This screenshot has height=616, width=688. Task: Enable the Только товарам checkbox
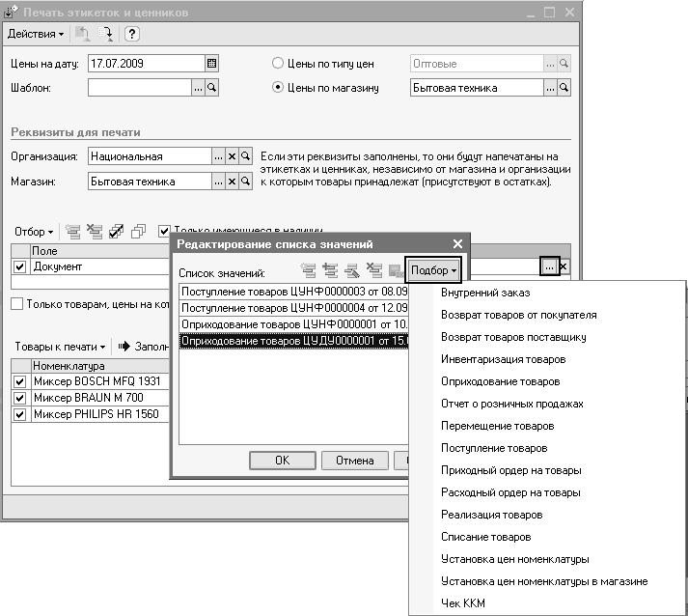[x=17, y=304]
